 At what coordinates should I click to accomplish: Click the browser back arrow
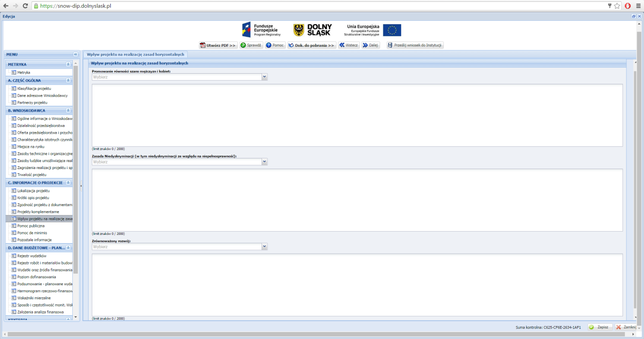(6, 6)
